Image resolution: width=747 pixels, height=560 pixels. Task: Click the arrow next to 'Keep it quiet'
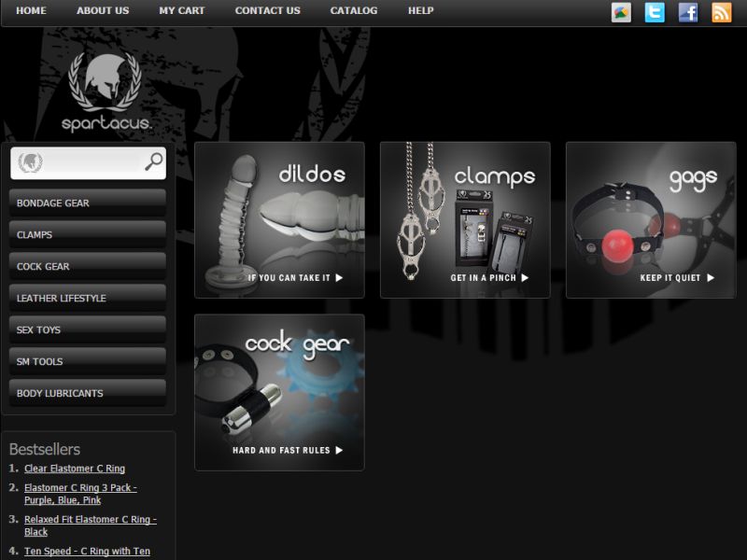coord(711,278)
